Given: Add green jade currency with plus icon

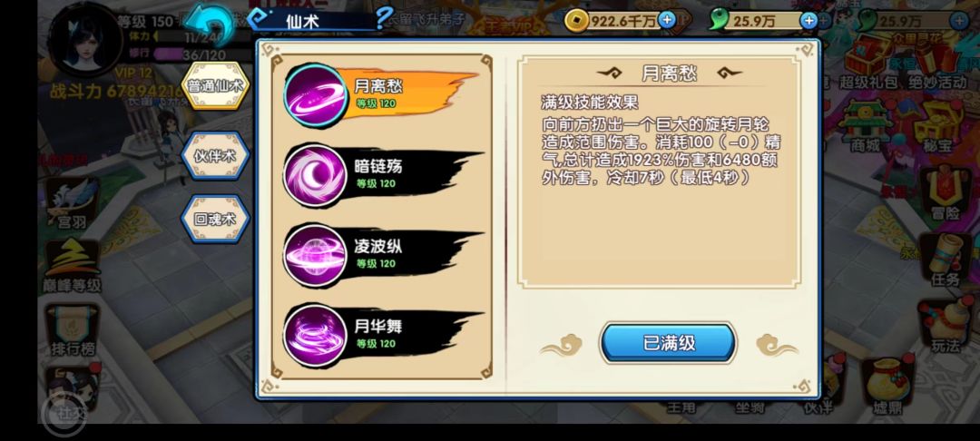Looking at the screenshot, I should click(x=809, y=20).
